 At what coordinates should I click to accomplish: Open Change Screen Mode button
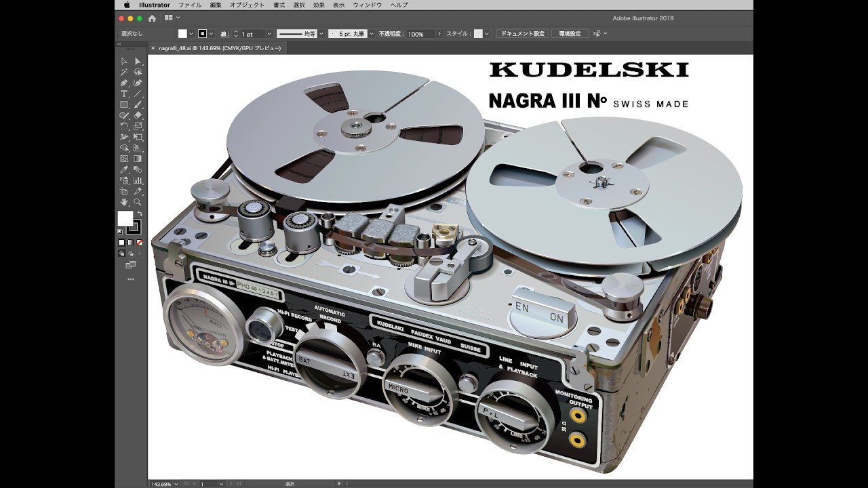[131, 265]
